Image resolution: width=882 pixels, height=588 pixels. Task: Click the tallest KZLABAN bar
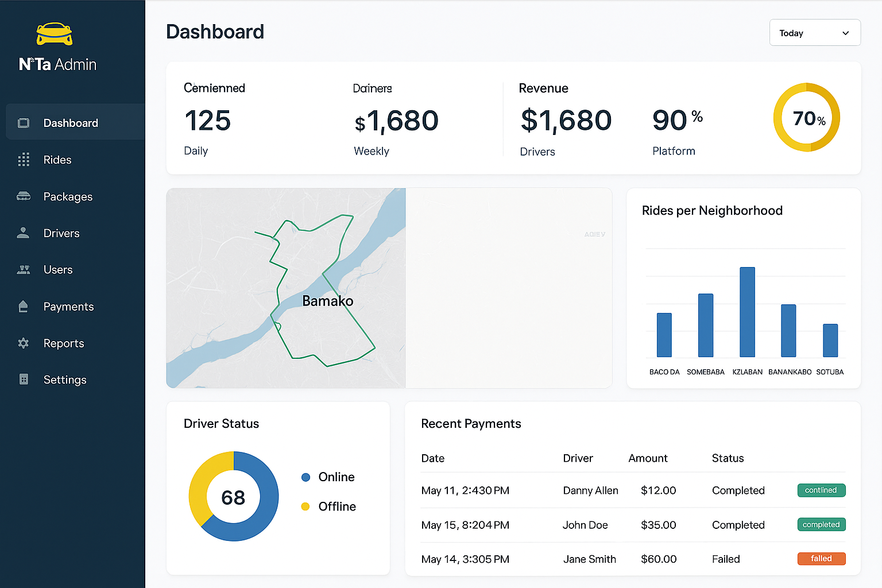pyautogui.click(x=748, y=312)
